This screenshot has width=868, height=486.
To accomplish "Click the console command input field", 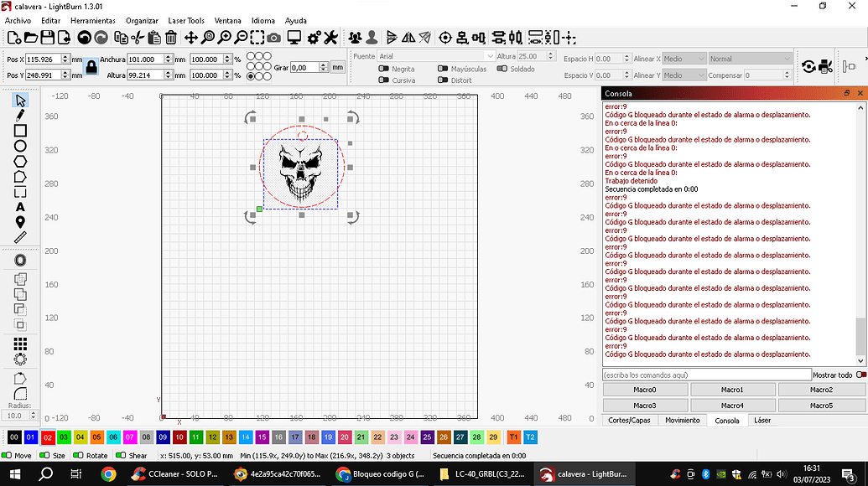I will (x=706, y=375).
